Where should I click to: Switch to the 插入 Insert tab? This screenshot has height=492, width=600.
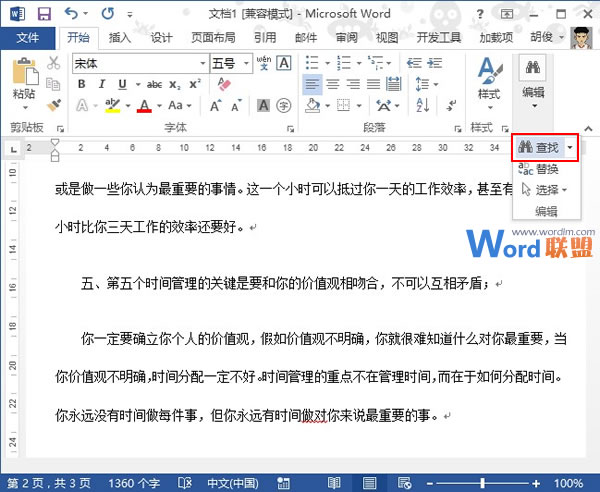click(120, 37)
